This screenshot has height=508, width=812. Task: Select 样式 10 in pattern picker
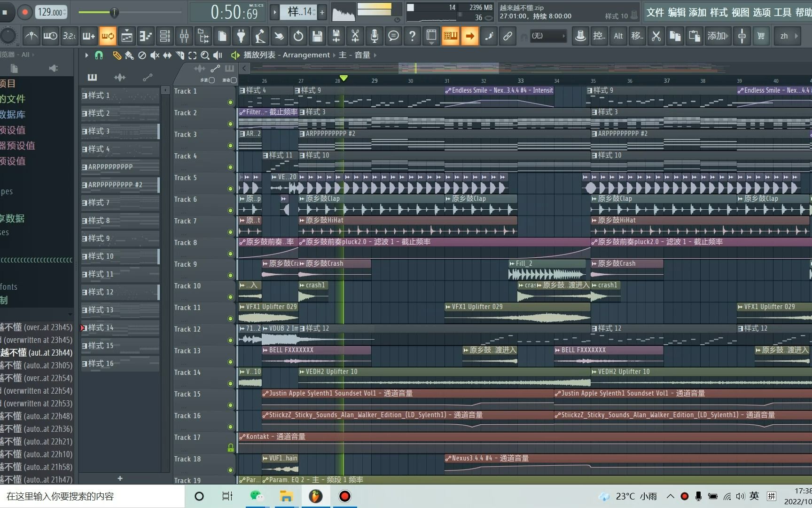tap(120, 256)
